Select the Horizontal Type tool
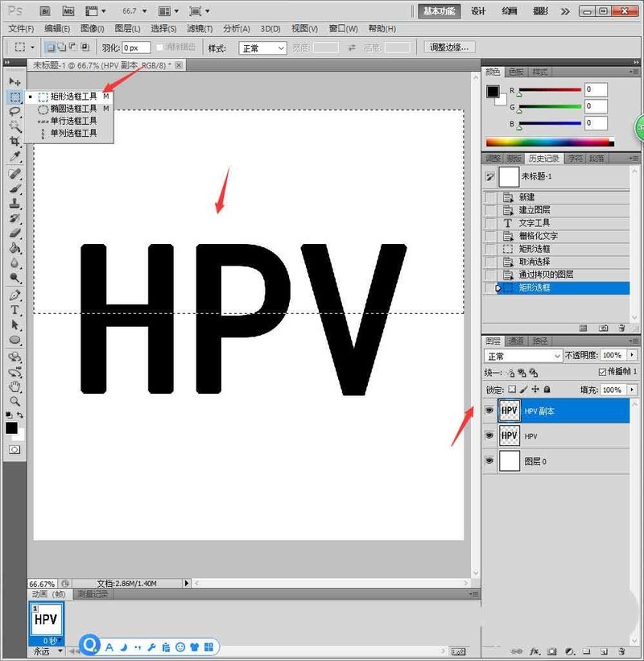The width and height of the screenshot is (644, 661). click(14, 311)
